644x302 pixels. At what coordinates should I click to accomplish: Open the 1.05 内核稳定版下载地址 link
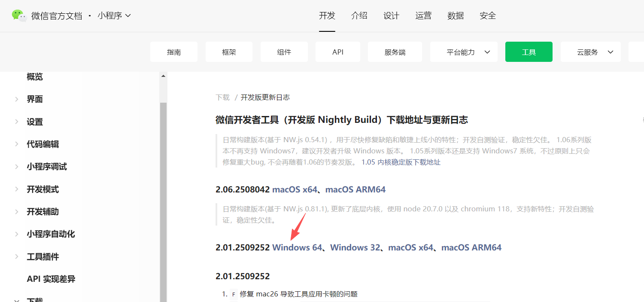point(401,162)
